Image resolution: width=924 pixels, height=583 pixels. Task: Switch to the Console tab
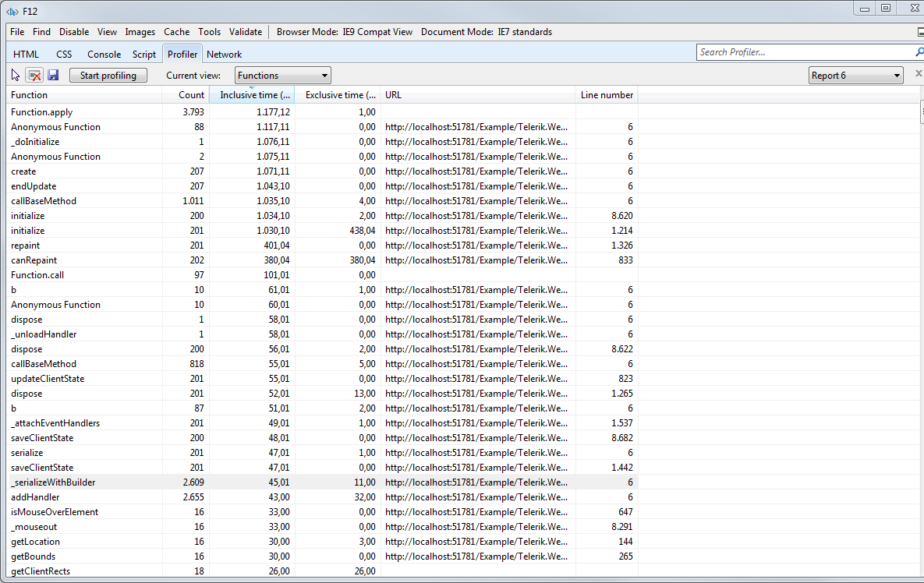pos(104,55)
